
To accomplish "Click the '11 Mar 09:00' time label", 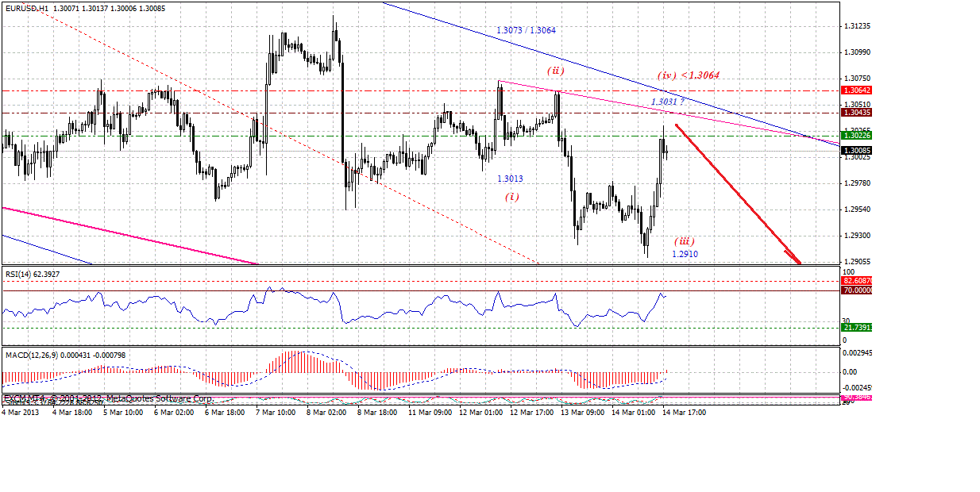I will [430, 413].
